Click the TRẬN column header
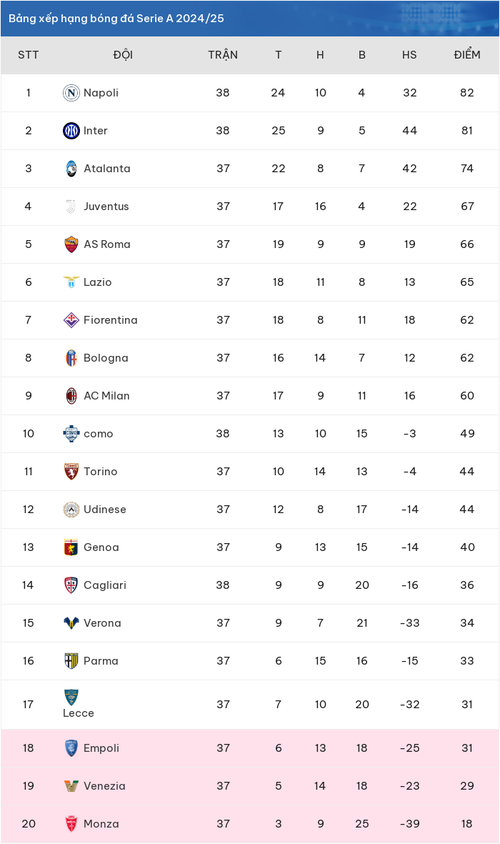500x844 pixels. 223,55
